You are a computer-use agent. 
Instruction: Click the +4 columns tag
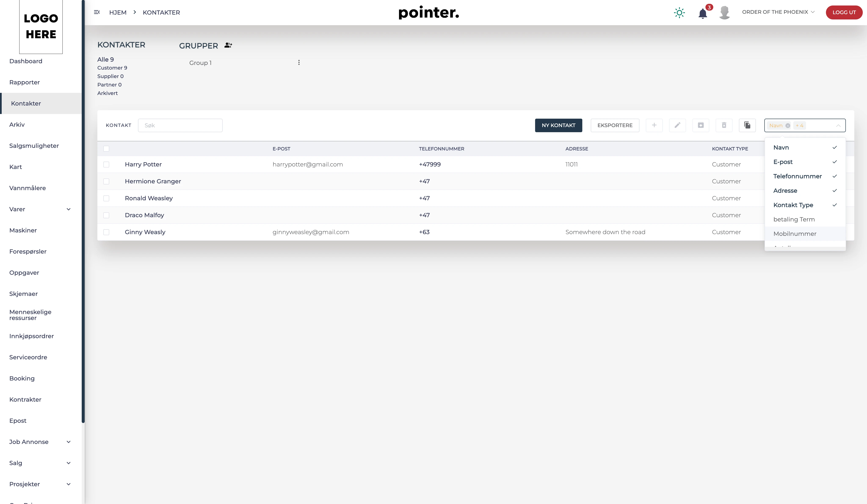[799, 125]
